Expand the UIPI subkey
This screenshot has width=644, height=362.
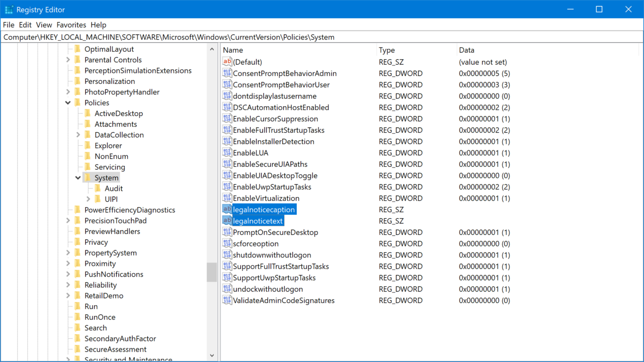coord(88,199)
